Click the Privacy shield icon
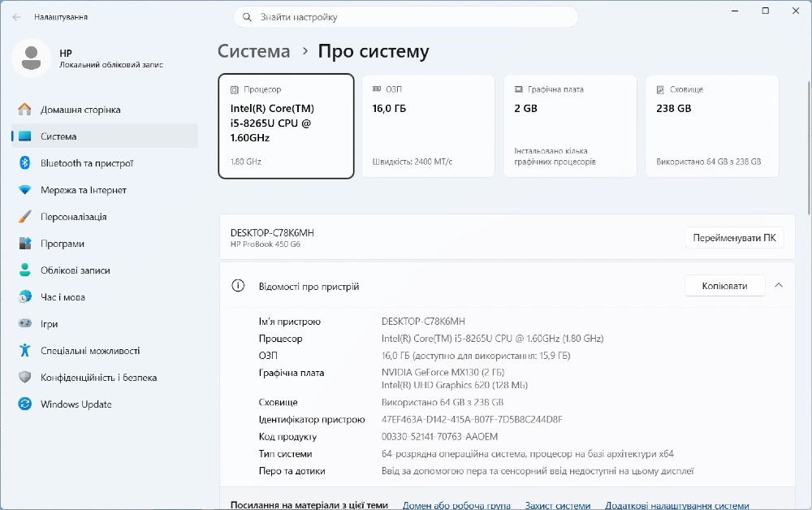The width and height of the screenshot is (812, 510). click(x=24, y=377)
